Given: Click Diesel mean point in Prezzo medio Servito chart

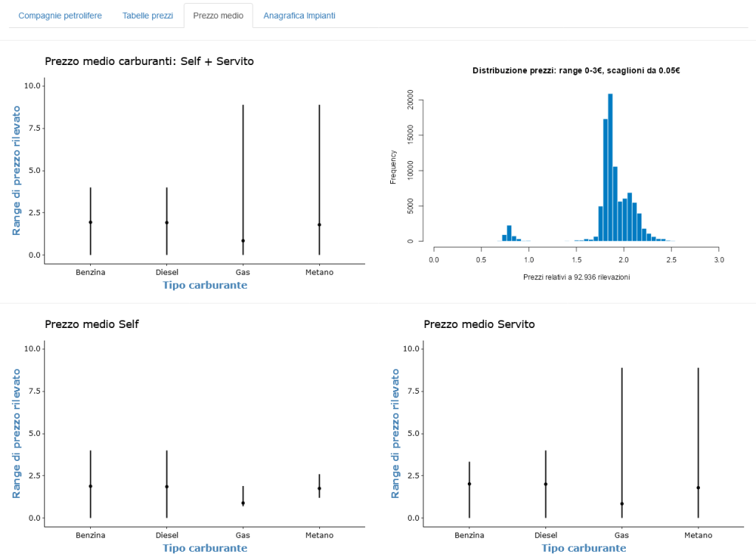Looking at the screenshot, I should 546,484.
